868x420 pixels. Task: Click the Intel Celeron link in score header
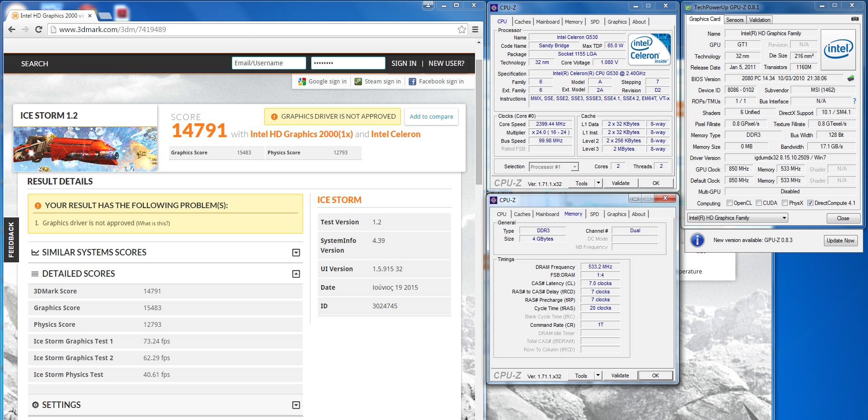tap(396, 134)
